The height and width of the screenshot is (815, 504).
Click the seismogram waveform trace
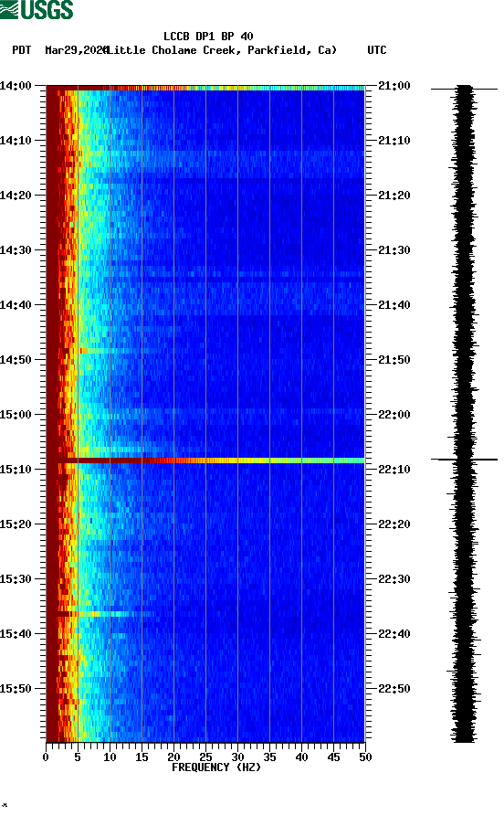[x=464, y=414]
